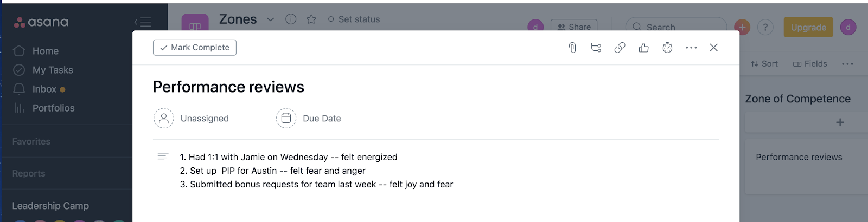Click the stopwatch timer icon

click(x=667, y=48)
